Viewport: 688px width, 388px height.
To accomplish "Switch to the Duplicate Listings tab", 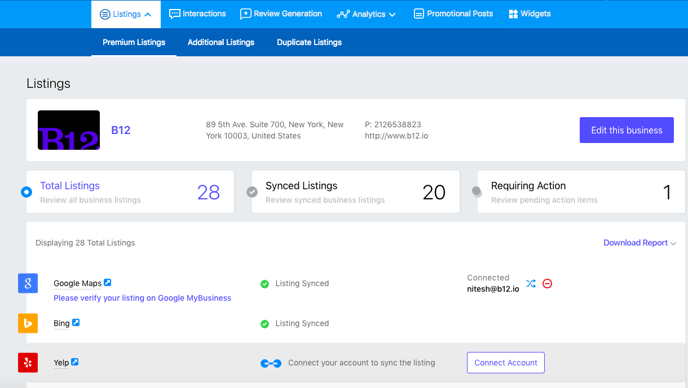I will coord(309,42).
